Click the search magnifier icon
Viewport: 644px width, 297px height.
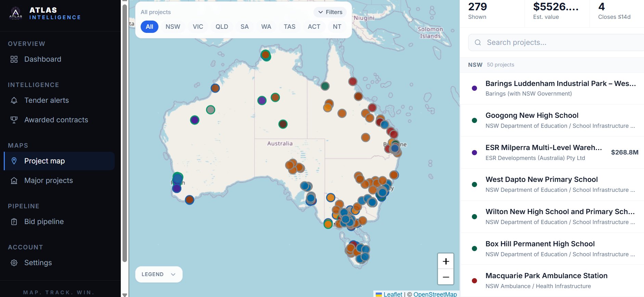(x=478, y=42)
